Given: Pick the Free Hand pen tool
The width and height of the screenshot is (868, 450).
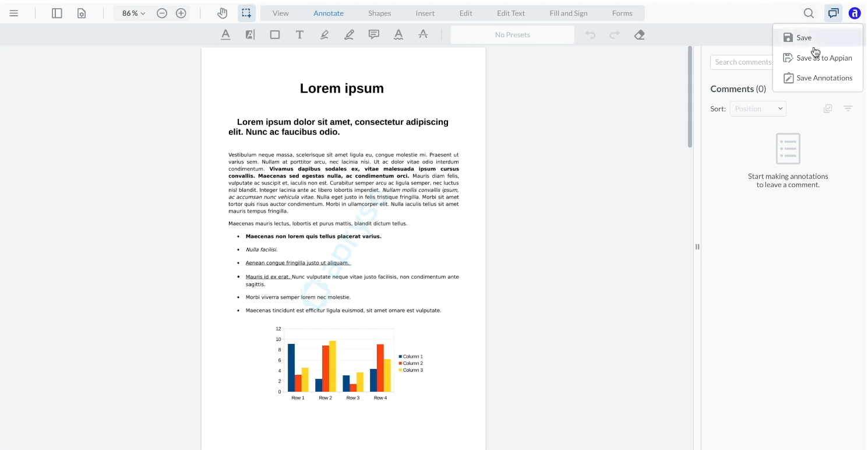Looking at the screenshot, I should [x=349, y=34].
